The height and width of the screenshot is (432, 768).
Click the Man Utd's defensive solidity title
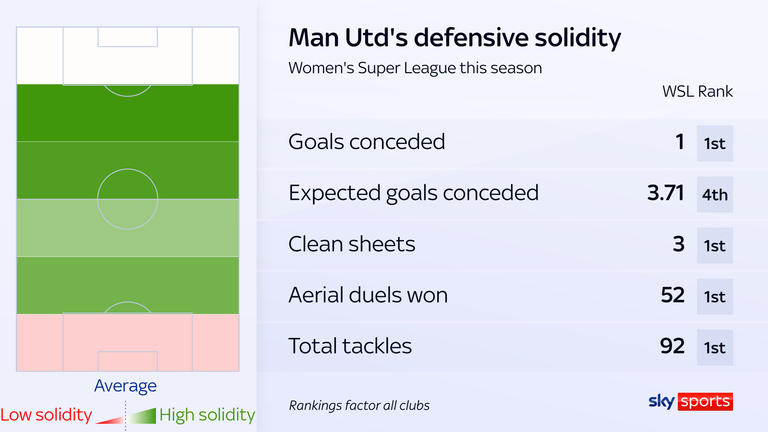tap(454, 39)
